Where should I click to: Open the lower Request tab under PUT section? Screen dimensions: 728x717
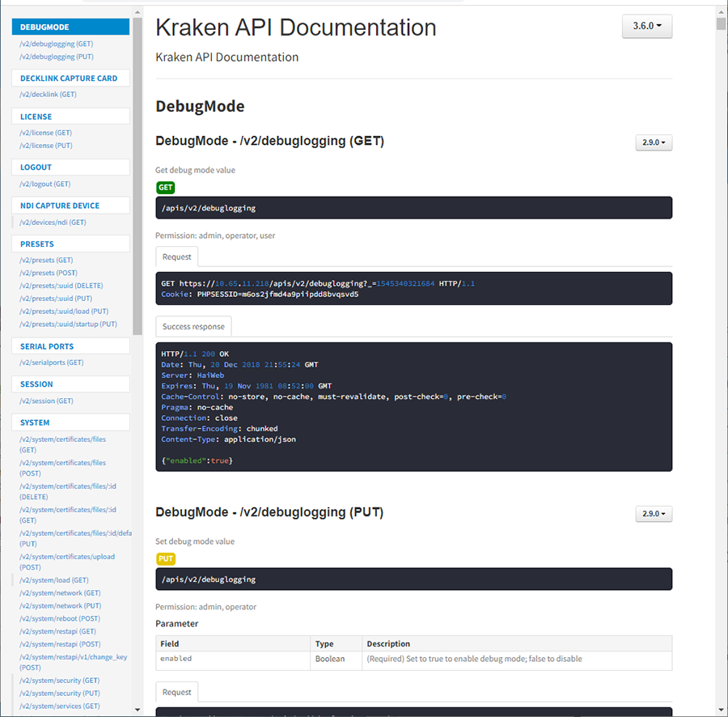pyautogui.click(x=176, y=692)
